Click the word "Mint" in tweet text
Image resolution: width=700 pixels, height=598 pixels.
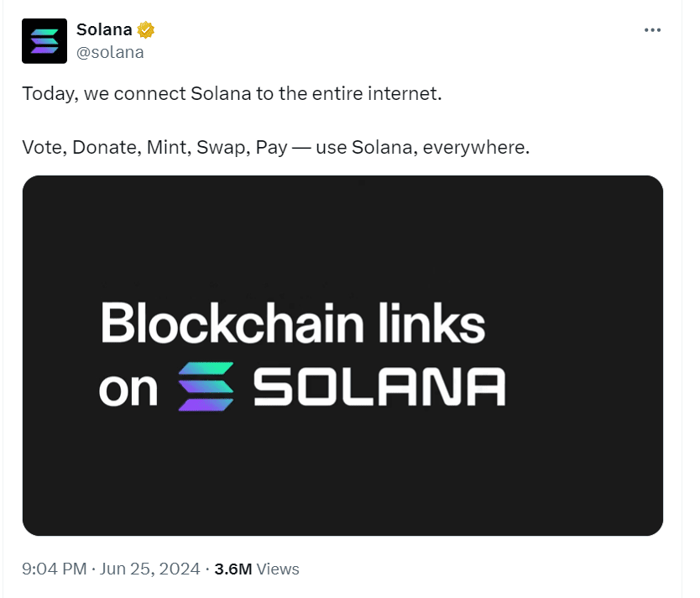(x=165, y=148)
